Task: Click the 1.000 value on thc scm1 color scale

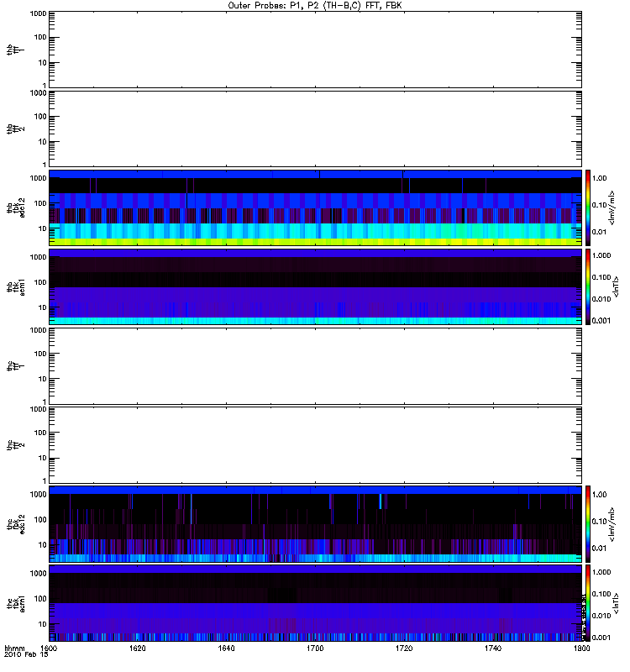Action: (x=601, y=572)
